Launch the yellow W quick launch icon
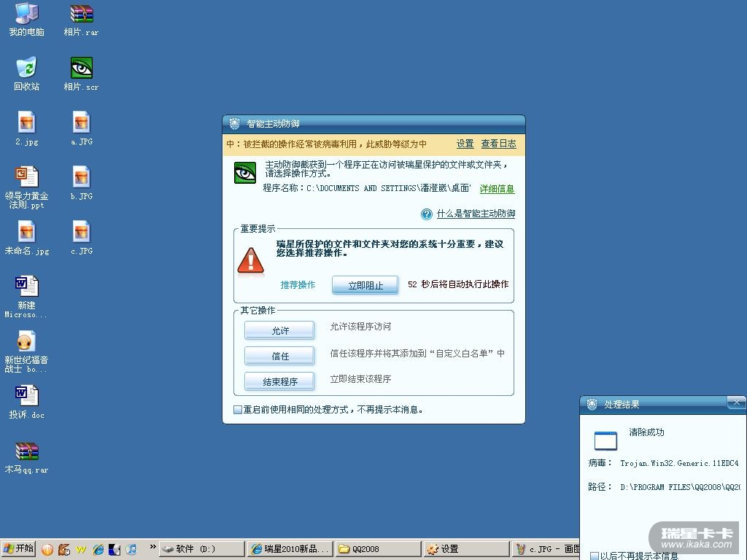Viewport: 747px width, 560px height. 81,550
